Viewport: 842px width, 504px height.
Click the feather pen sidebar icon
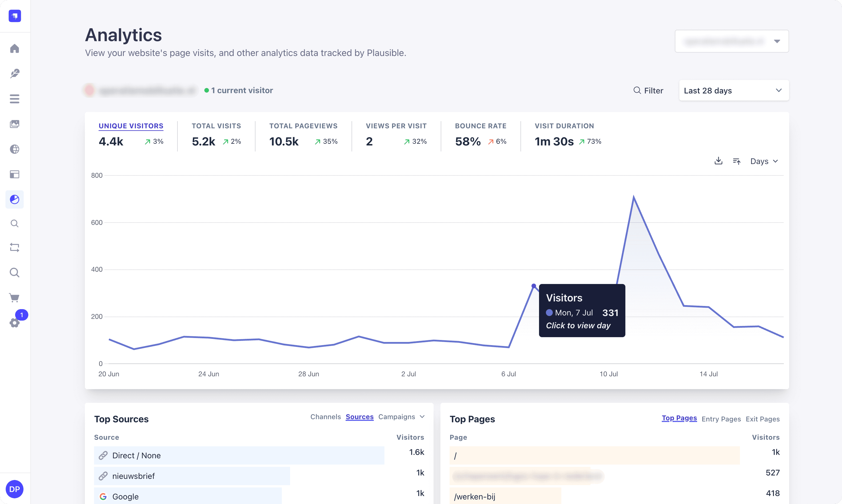point(14,74)
